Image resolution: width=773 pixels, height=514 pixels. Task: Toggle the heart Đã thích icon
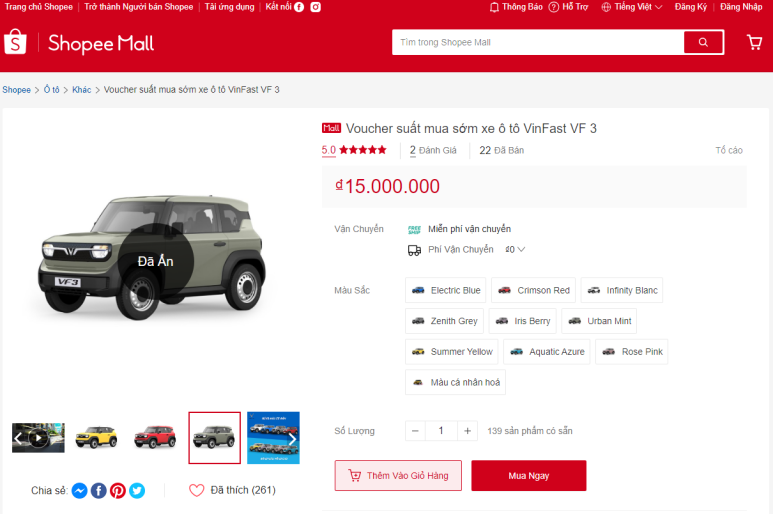(196, 490)
